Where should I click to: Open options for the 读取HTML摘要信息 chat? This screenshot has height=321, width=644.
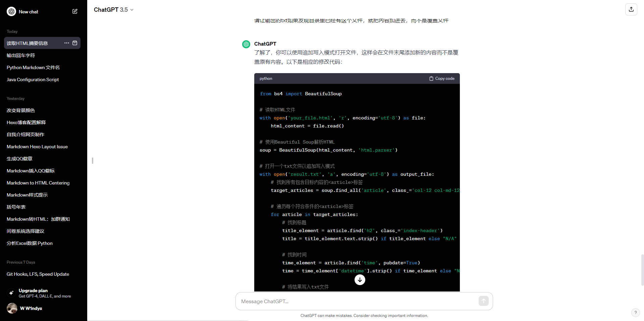coord(67,43)
